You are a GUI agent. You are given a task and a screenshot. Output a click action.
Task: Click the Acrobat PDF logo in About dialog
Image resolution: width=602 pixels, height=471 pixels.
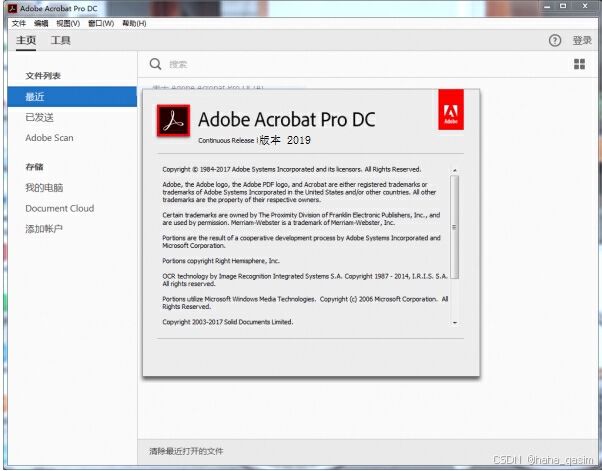173,121
